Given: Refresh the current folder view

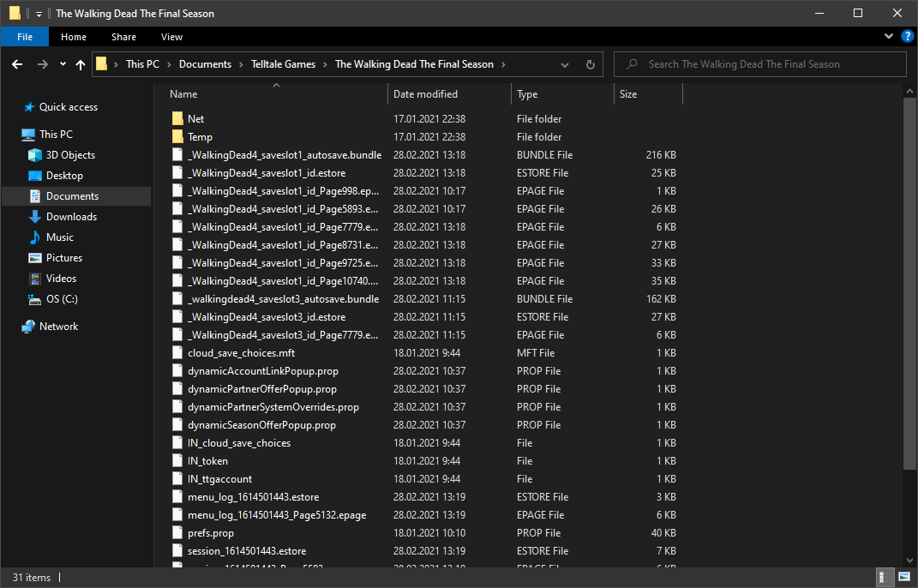Looking at the screenshot, I should [590, 64].
